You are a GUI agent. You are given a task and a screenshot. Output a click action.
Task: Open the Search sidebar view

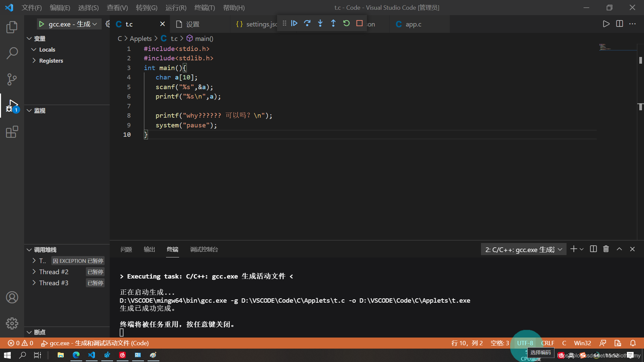click(x=12, y=53)
